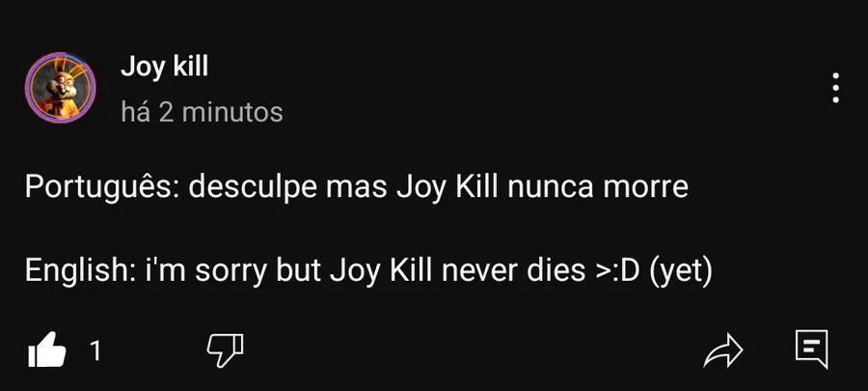
Task: Open replies with the comment bubble icon
Action: tap(811, 349)
